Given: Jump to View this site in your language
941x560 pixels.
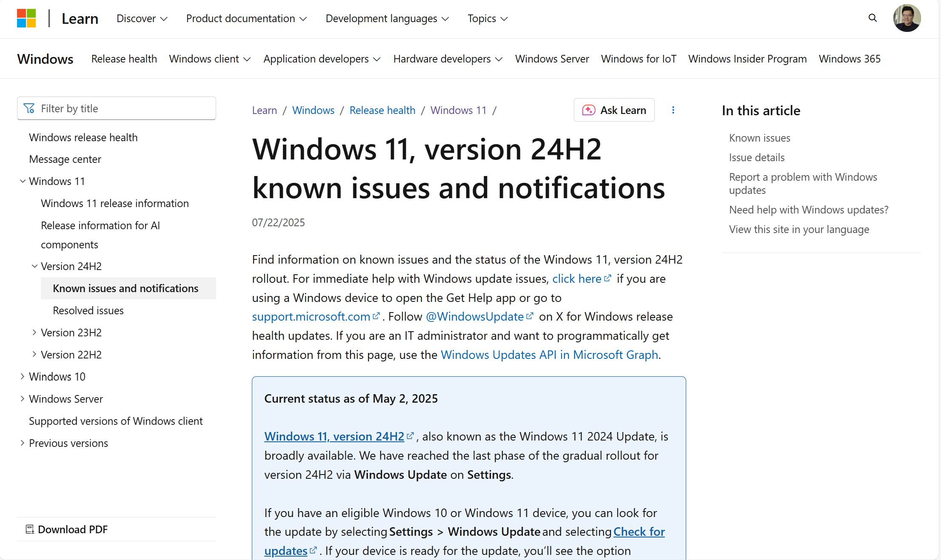Looking at the screenshot, I should click(799, 229).
